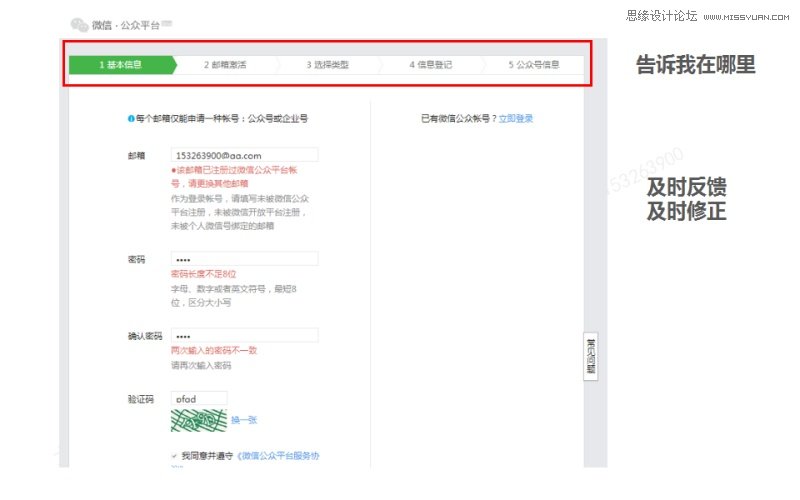The width and height of the screenshot is (800, 500).
Task: Click the 验证码 captcha input field
Action: click(199, 398)
